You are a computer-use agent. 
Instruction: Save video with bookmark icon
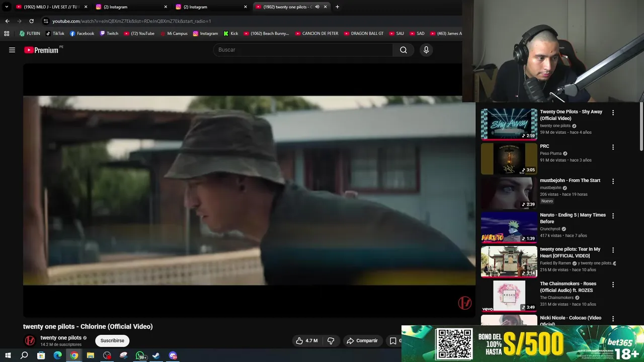(393, 340)
